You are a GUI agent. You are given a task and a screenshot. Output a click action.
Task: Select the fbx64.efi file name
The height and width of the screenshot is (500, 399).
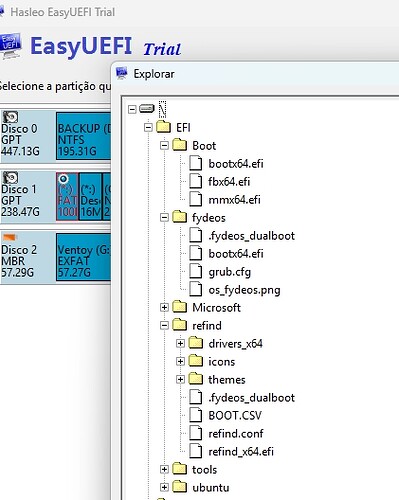(x=229, y=182)
